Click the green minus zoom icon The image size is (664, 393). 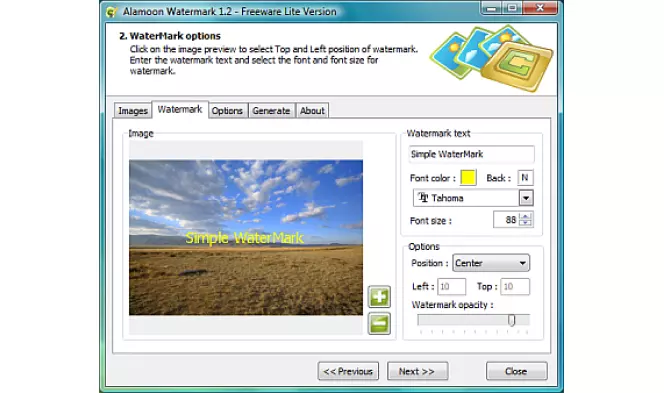click(379, 324)
